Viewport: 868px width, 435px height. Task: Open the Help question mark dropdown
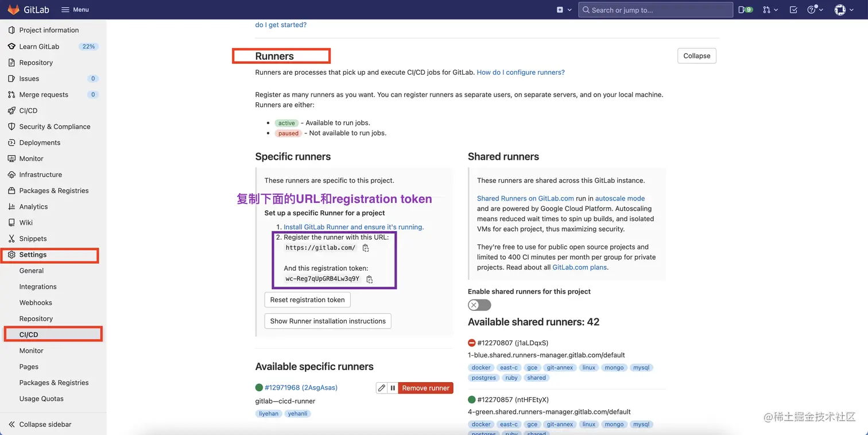click(815, 10)
